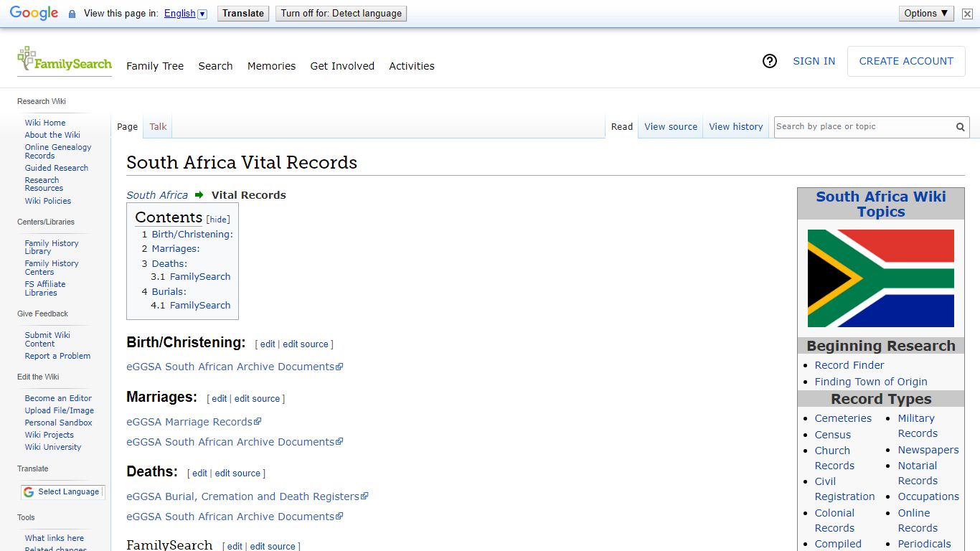Open Wiki University

[53, 447]
